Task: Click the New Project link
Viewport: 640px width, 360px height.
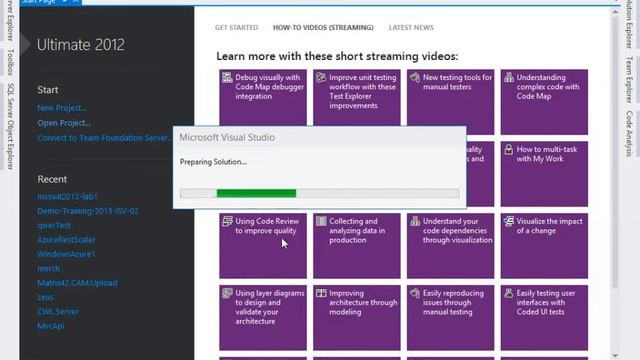Action: (x=62, y=108)
